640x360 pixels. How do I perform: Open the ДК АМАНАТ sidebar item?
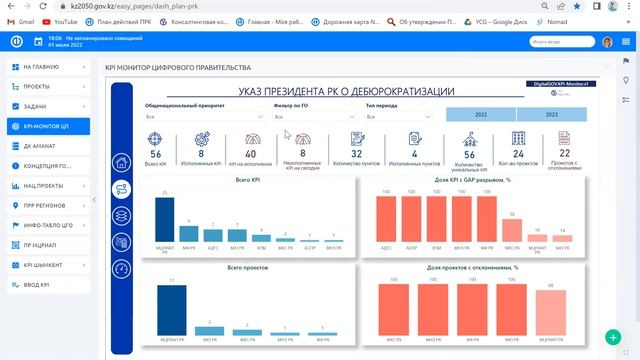[48, 146]
